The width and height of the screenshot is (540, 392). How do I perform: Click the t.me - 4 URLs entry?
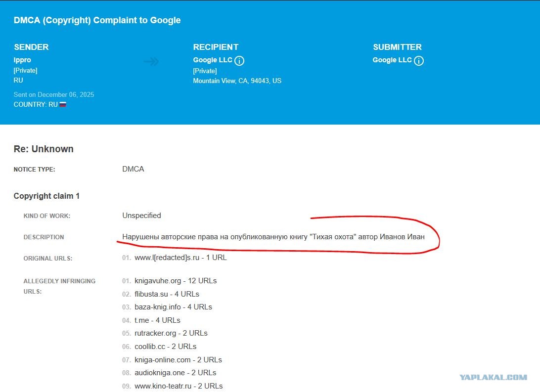click(x=157, y=320)
